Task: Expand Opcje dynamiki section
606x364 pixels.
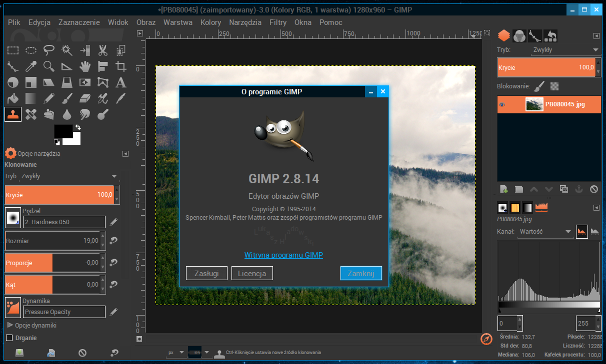Action: click(10, 325)
